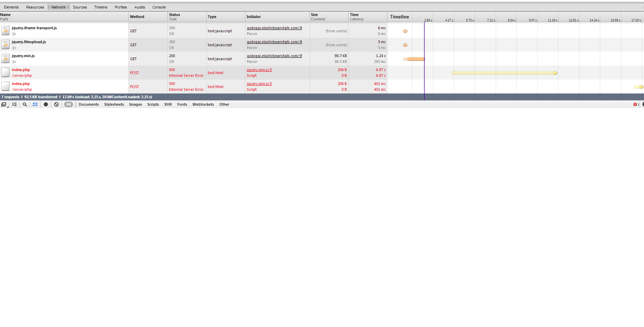Sort by the Time column header
Screen dimensions: 644x327
[x=368, y=17]
